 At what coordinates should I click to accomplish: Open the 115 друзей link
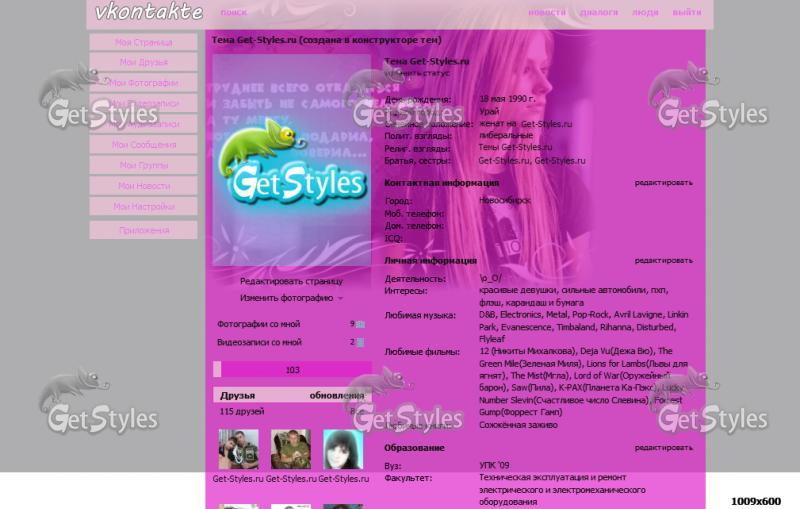coord(242,412)
